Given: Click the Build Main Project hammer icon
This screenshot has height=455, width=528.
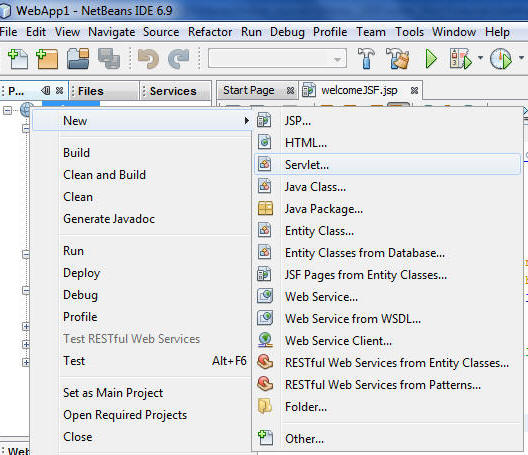Looking at the screenshot, I should point(366,58).
